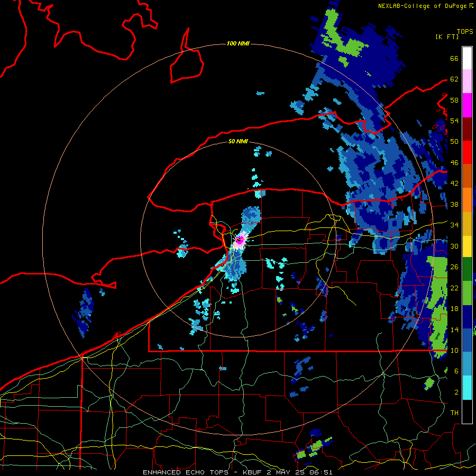Viewport: 476px width, 476px height.
Task: Select the magenta swatch in the TOPS scale
Action: tap(467, 105)
